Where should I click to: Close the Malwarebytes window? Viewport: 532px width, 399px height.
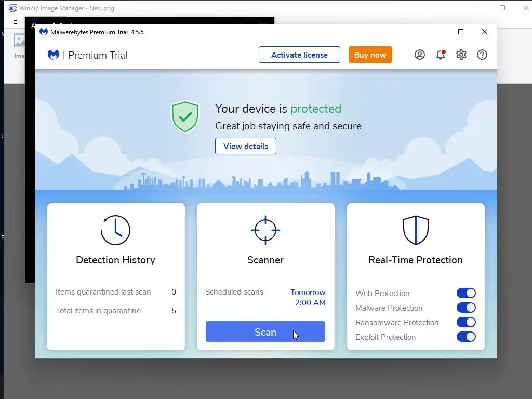(x=485, y=32)
